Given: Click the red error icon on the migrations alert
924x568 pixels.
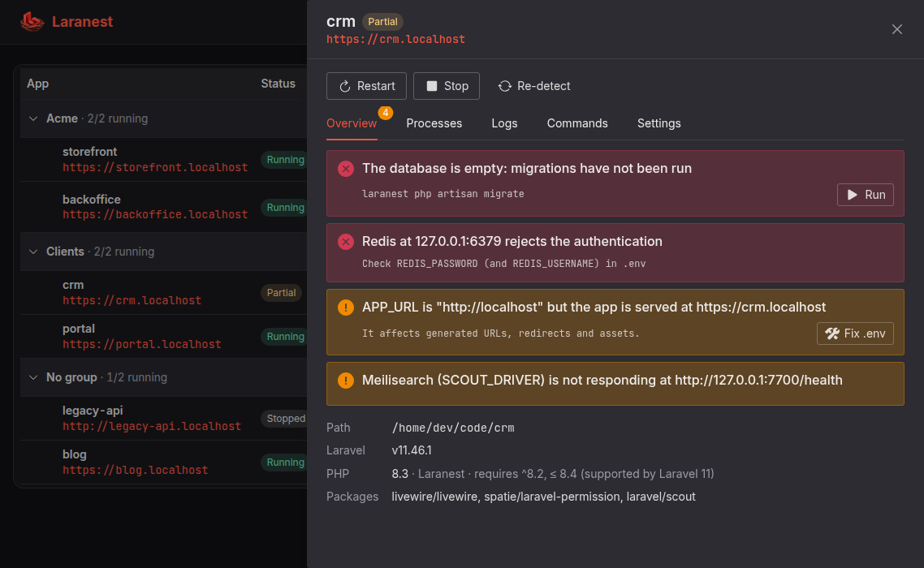Looking at the screenshot, I should (346, 169).
